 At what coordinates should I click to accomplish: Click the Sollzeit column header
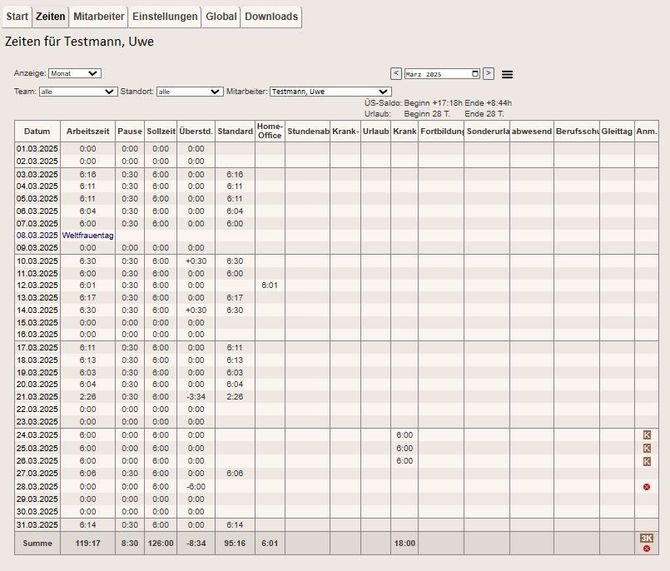point(161,131)
